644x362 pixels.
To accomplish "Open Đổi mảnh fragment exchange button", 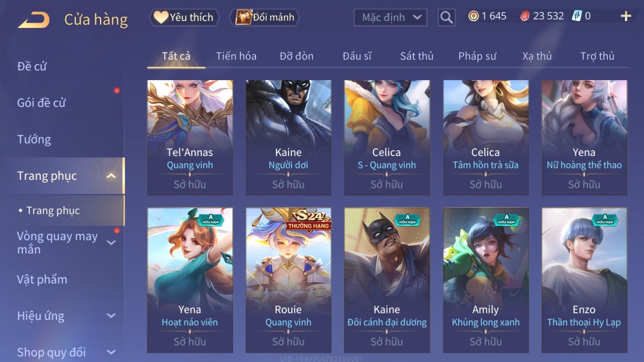I will [x=264, y=17].
